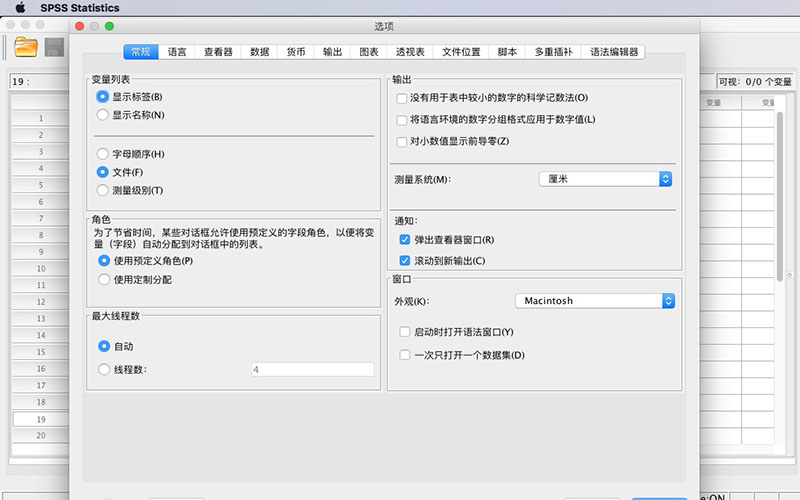Viewport: 800px width, 500px height.
Task: Switch to the 数据 tab
Action: click(259, 52)
